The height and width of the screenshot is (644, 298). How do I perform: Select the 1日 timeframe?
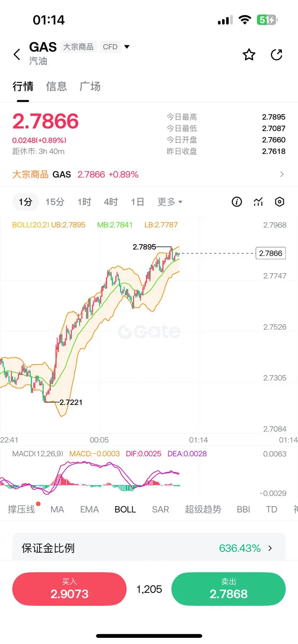click(137, 202)
